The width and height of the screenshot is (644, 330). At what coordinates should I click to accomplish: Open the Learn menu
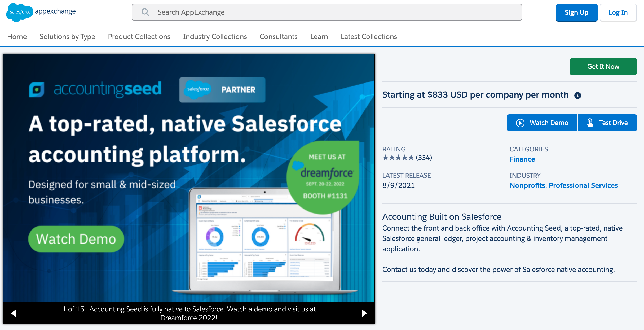(x=319, y=37)
